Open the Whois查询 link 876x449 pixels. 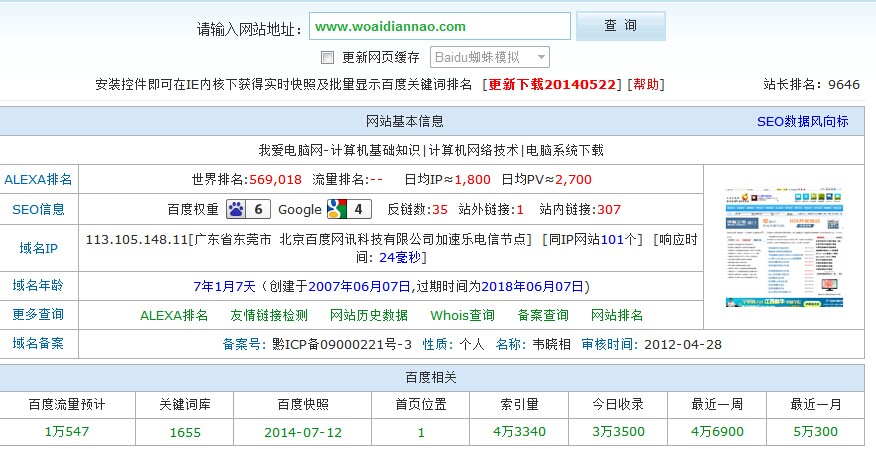coord(462,316)
